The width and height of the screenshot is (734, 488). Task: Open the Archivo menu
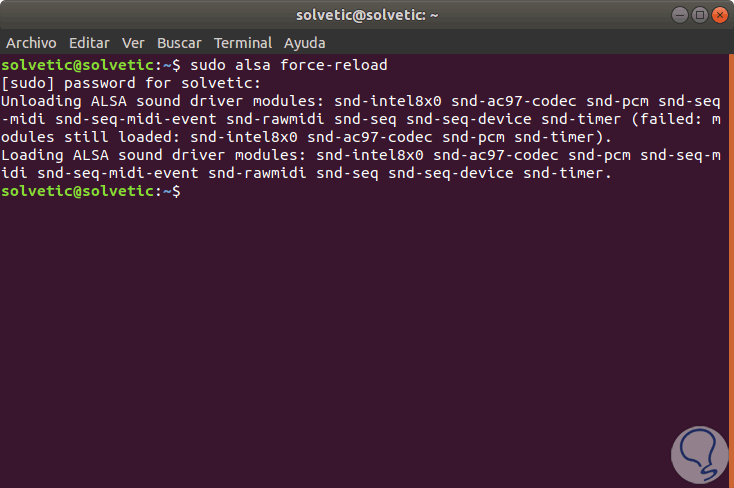click(x=32, y=43)
